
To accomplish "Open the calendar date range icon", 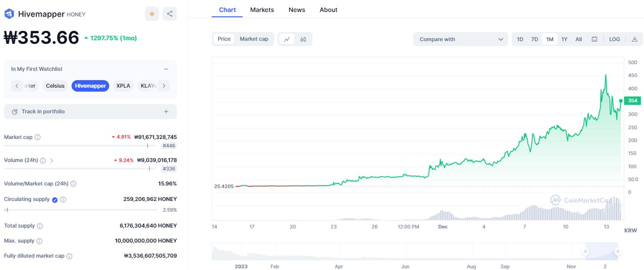I will pos(594,39).
